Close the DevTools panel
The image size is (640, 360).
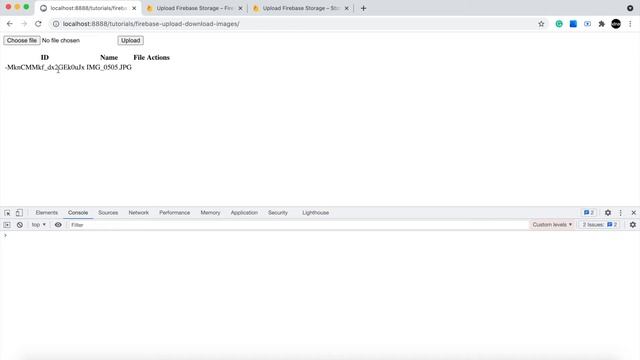pyautogui.click(x=633, y=213)
